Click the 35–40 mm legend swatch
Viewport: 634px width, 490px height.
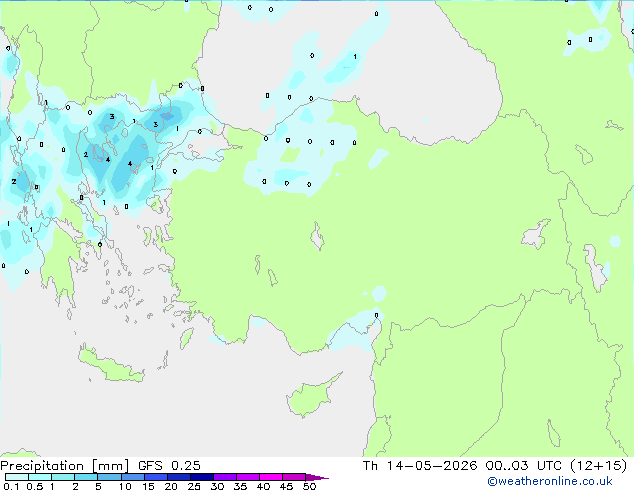pyautogui.click(x=248, y=477)
